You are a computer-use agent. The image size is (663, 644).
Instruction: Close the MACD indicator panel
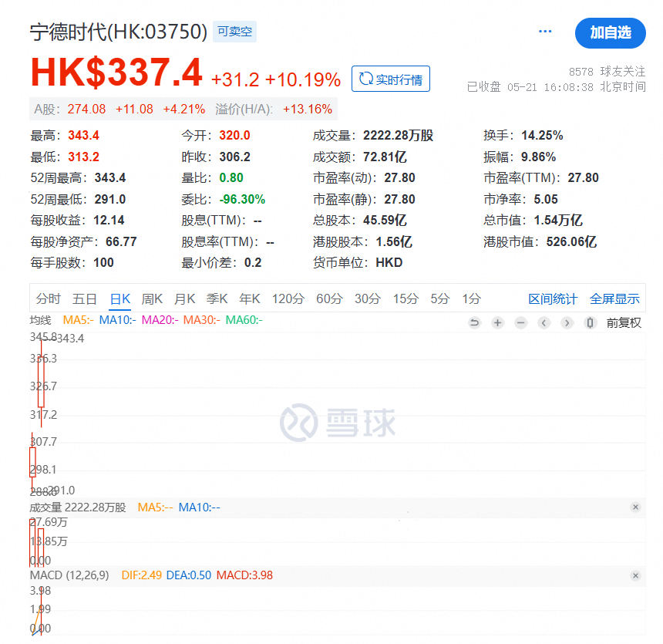point(635,575)
